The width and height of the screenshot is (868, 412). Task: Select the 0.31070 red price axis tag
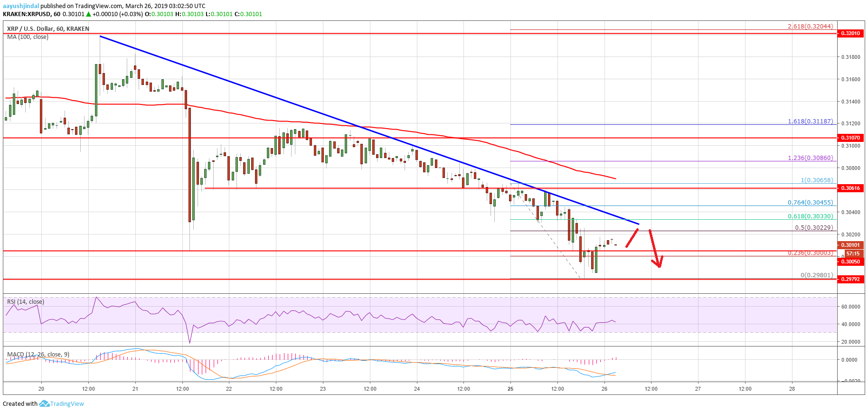(850, 138)
